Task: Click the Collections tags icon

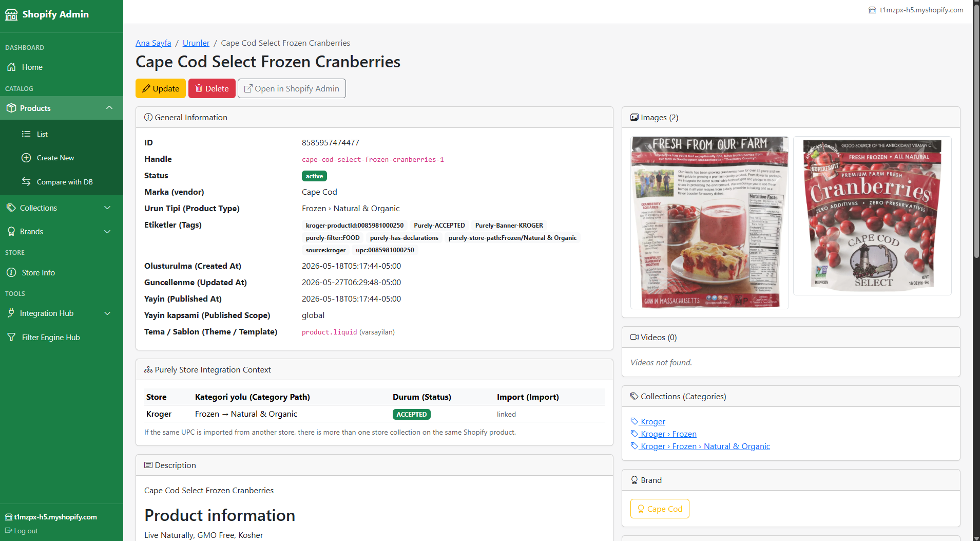Action: tap(11, 208)
